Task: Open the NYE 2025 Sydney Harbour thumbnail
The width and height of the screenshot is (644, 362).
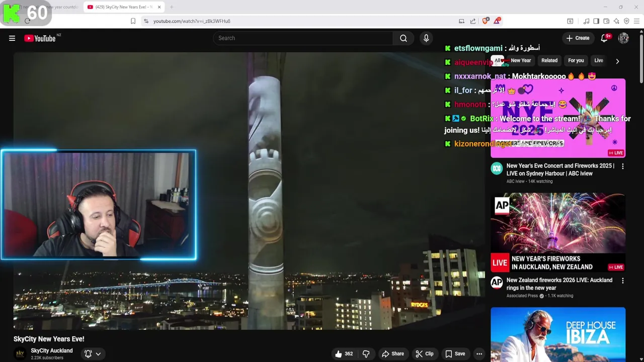Action: click(558, 118)
